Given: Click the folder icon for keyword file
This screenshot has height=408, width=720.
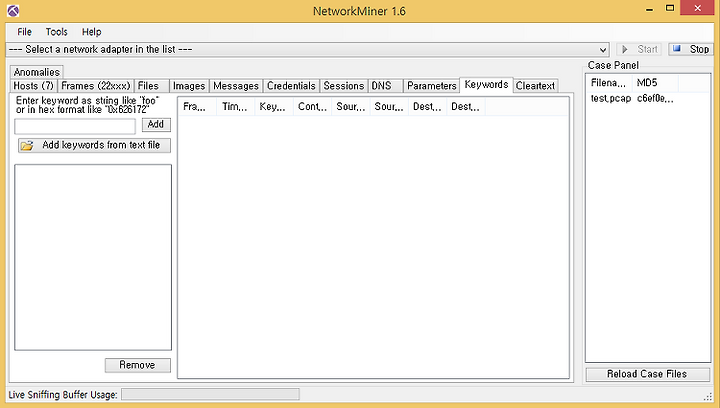Looking at the screenshot, I should [27, 145].
